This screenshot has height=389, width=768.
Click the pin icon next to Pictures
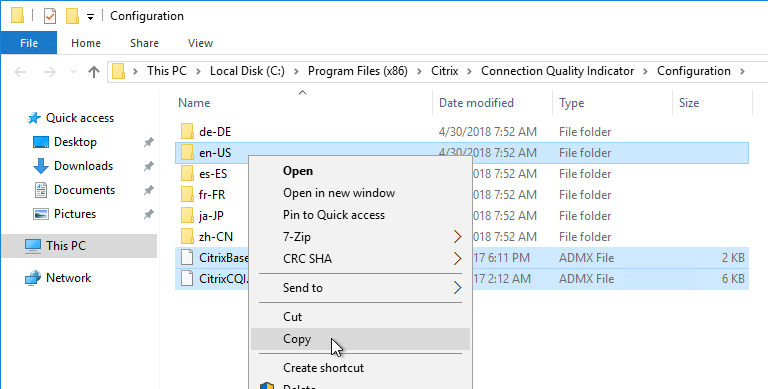pyautogui.click(x=148, y=214)
